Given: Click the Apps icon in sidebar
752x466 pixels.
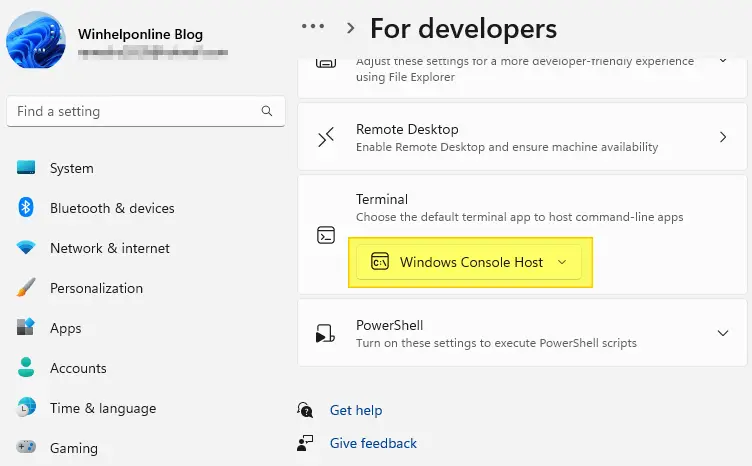Looking at the screenshot, I should [26, 326].
